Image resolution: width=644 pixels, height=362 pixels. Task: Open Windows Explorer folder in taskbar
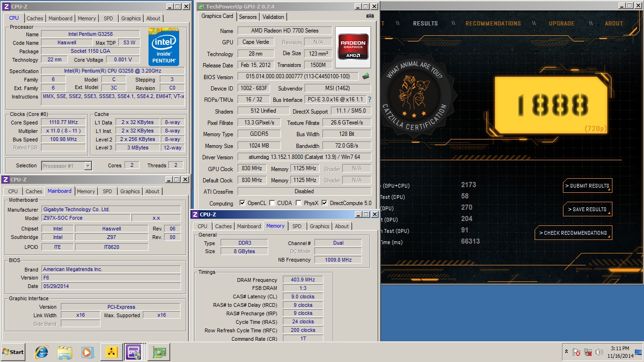point(64,352)
